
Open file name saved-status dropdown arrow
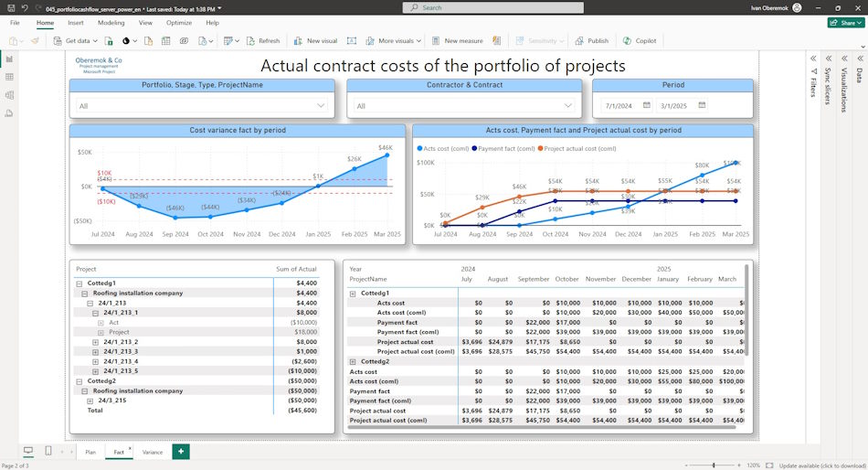click(x=220, y=9)
